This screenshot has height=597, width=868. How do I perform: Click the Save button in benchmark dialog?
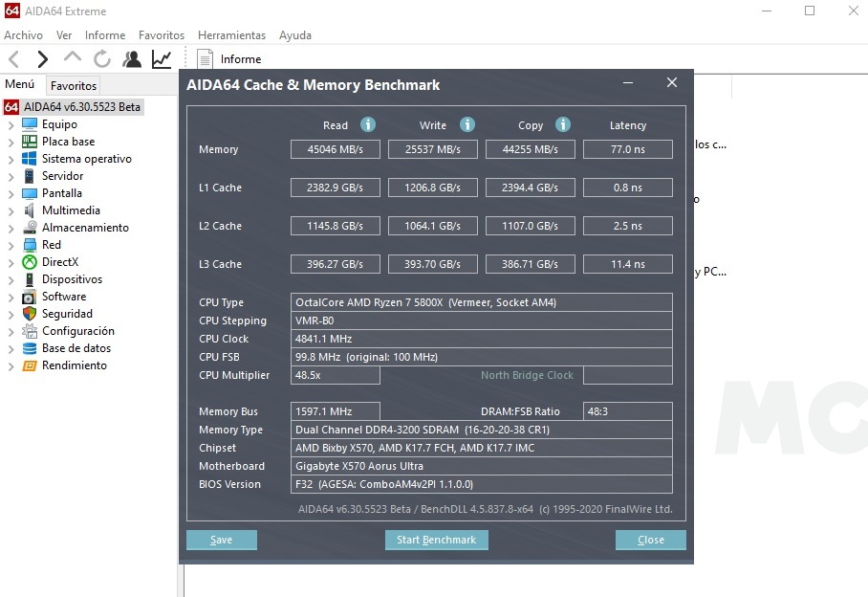tap(222, 541)
